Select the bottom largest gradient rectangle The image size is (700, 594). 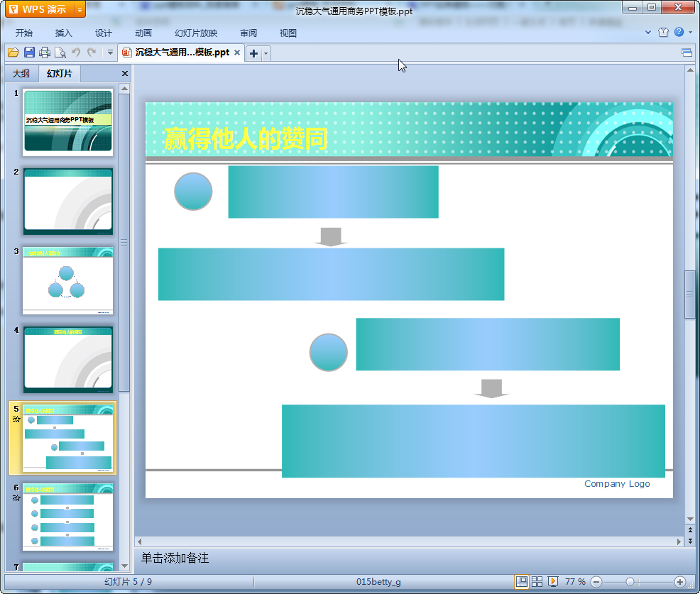[x=474, y=441]
